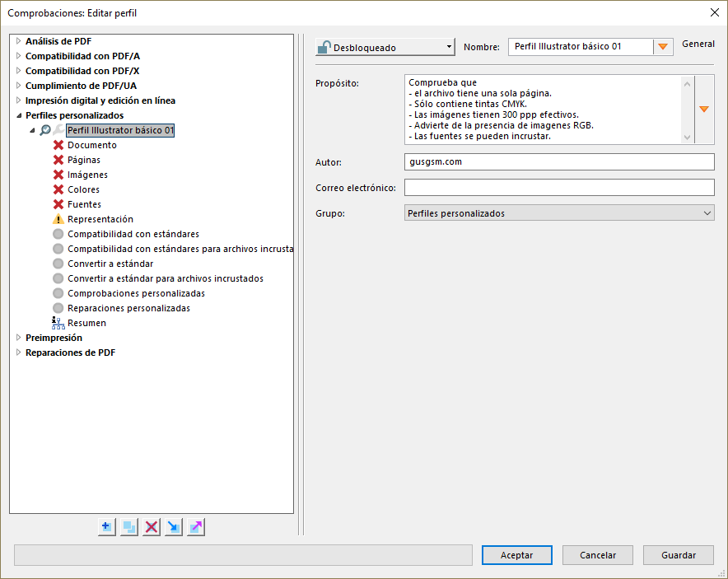The width and height of the screenshot is (728, 579).
Task: Click the wrench icon beside Perfil Illustrator básico 01
Action: (x=58, y=130)
